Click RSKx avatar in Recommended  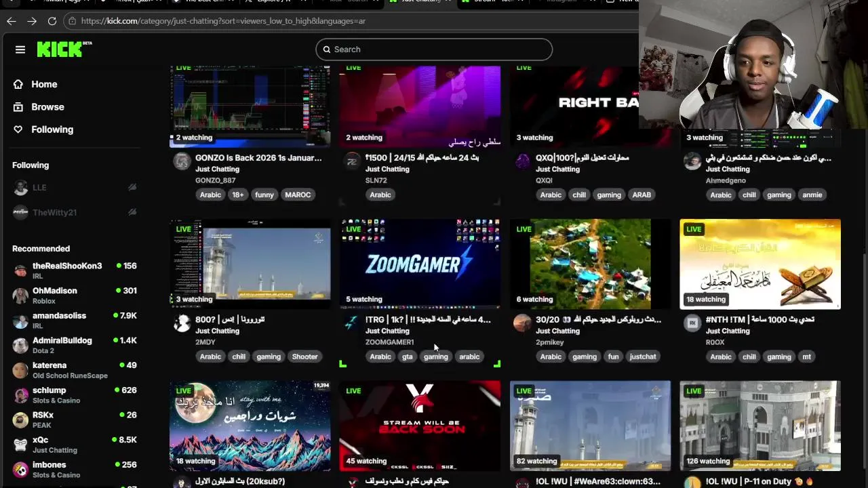point(21,420)
